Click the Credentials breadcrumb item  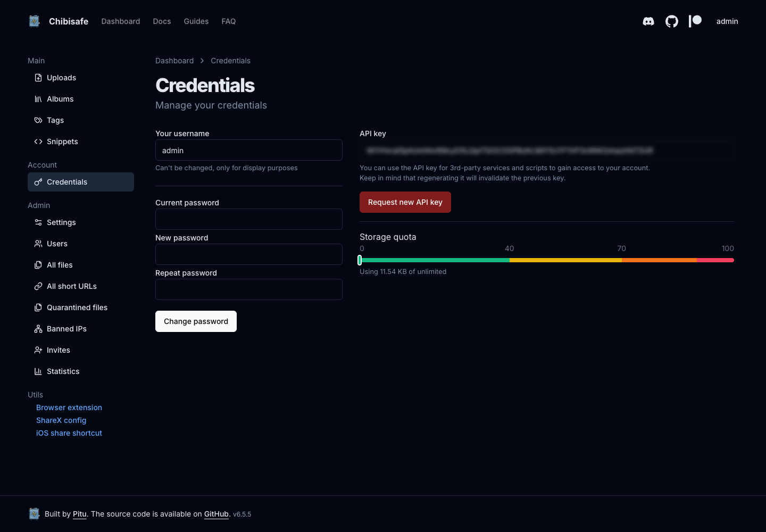[230, 61]
